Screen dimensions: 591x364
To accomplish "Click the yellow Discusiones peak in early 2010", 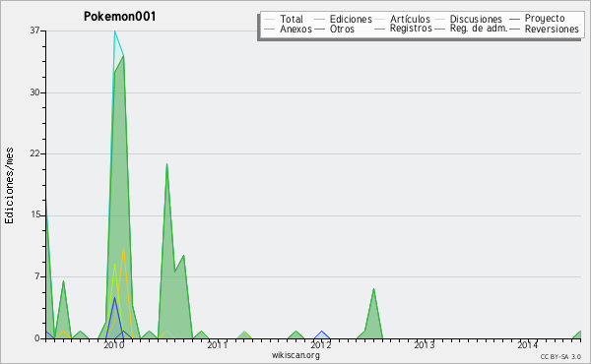I will coord(123,248).
